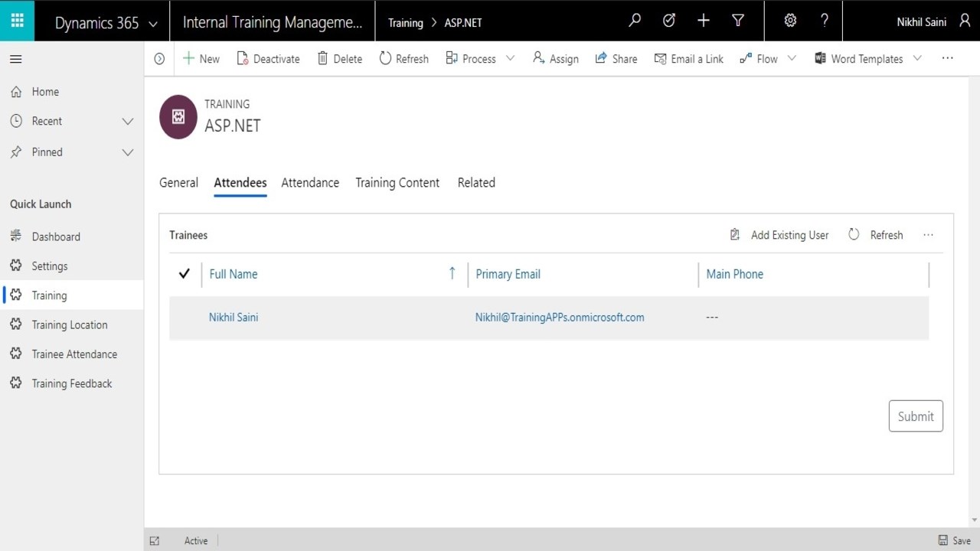
Task: Click Nikhil@TrainingAPPs.onmicrosoft.com email link
Action: pyautogui.click(x=560, y=318)
